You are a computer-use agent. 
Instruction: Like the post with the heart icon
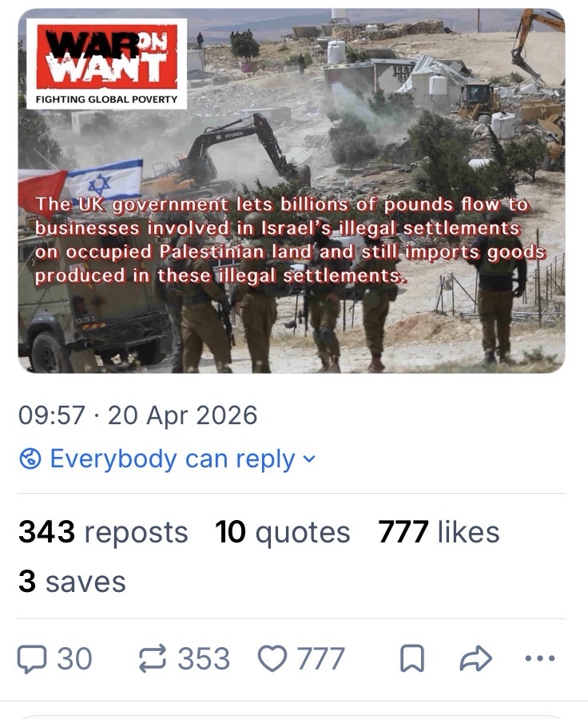point(272,659)
